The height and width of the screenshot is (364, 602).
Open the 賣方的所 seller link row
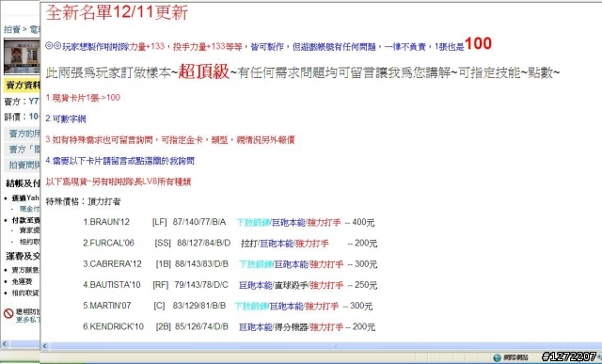click(x=23, y=134)
